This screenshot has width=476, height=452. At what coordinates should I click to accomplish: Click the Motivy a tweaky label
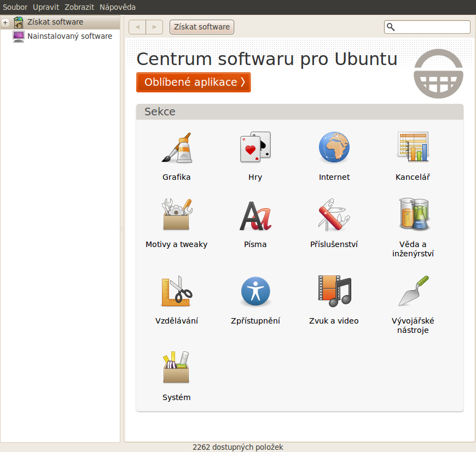point(176,244)
